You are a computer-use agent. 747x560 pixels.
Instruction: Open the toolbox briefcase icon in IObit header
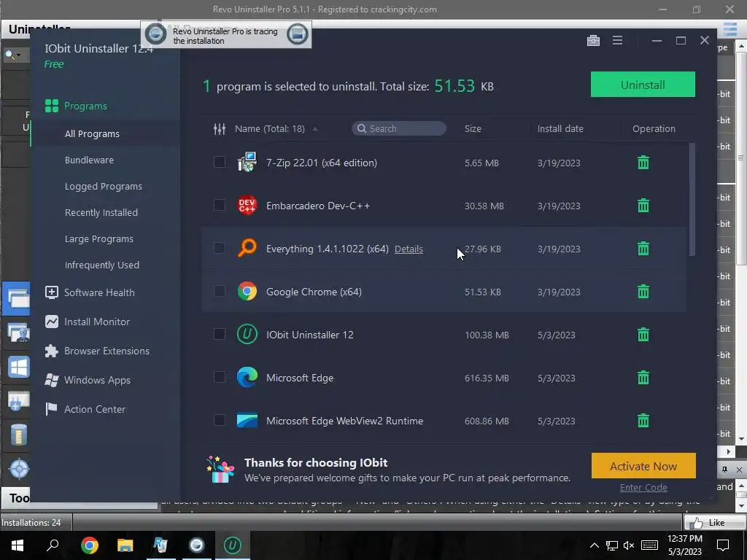(x=593, y=41)
